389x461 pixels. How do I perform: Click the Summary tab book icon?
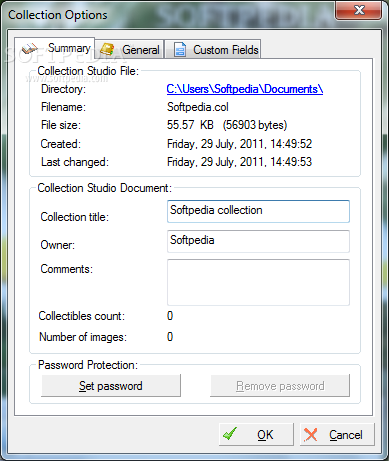click(x=29, y=49)
